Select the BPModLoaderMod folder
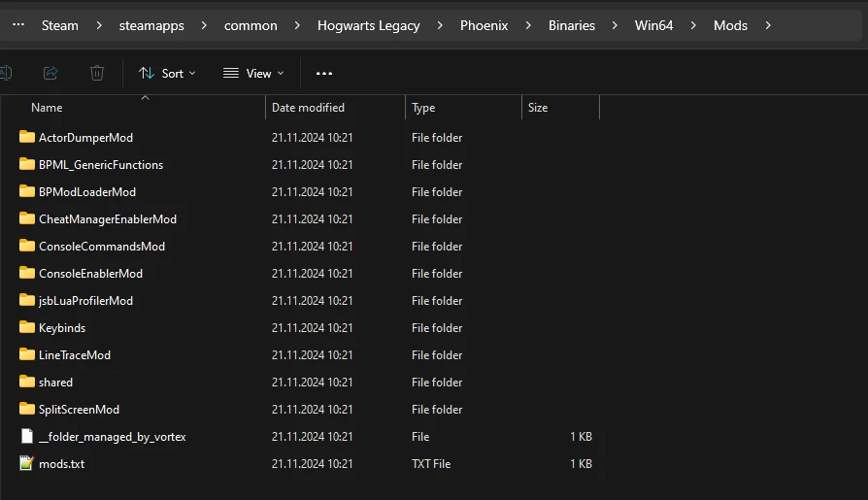868x500 pixels. [x=87, y=192]
